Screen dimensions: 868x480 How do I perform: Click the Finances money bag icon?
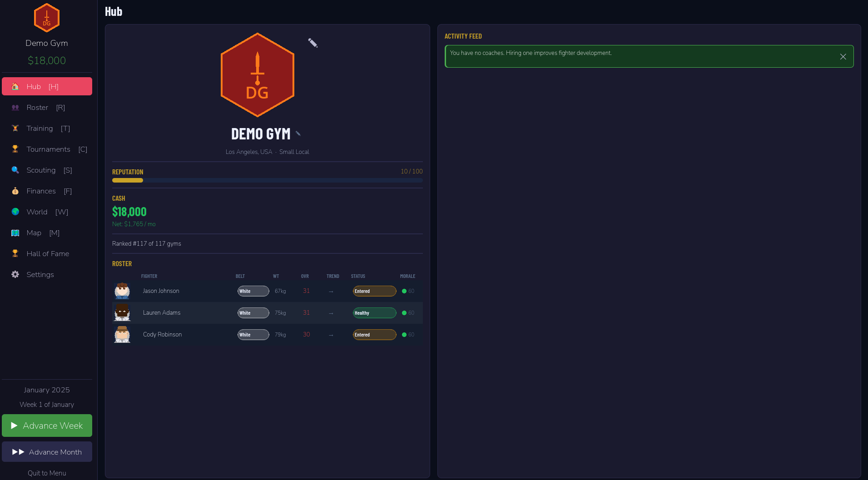pyautogui.click(x=15, y=191)
